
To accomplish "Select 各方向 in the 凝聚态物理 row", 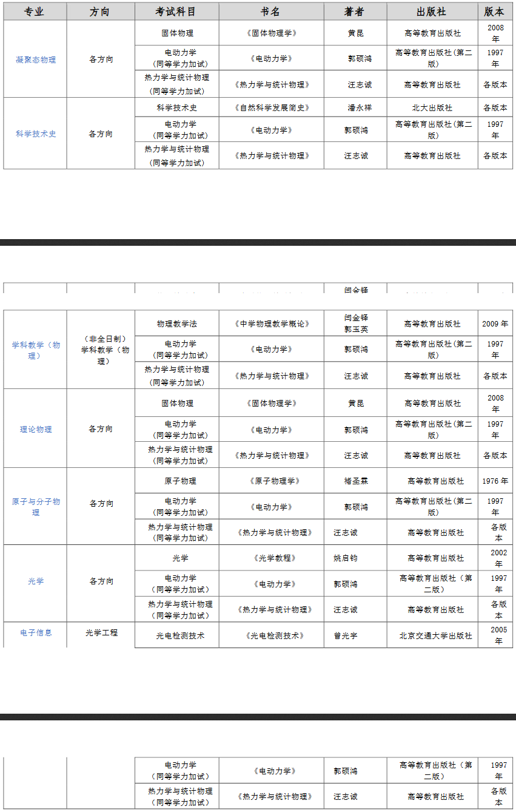I will (101, 59).
